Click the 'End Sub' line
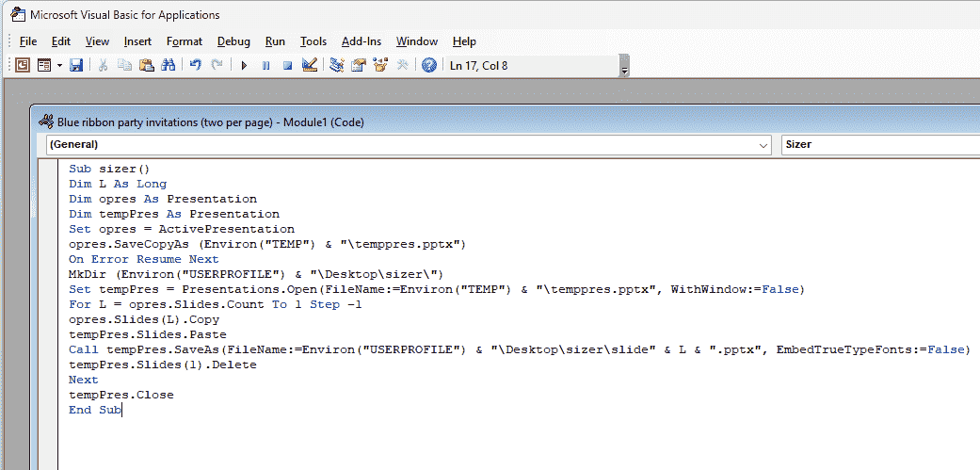The image size is (980, 470). [x=95, y=410]
